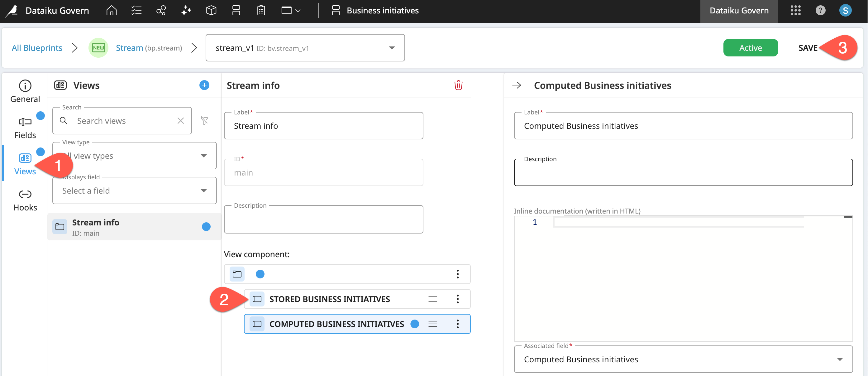Open the checklist/tasks icon in the navbar
Image resolution: width=868 pixels, height=376 pixels.
tap(136, 11)
